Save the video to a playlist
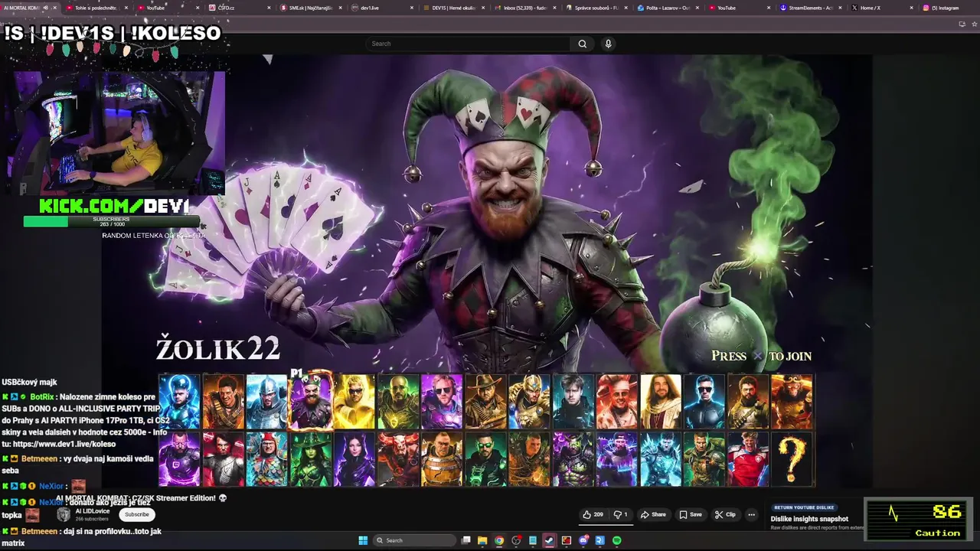The height and width of the screenshot is (551, 980). click(691, 514)
